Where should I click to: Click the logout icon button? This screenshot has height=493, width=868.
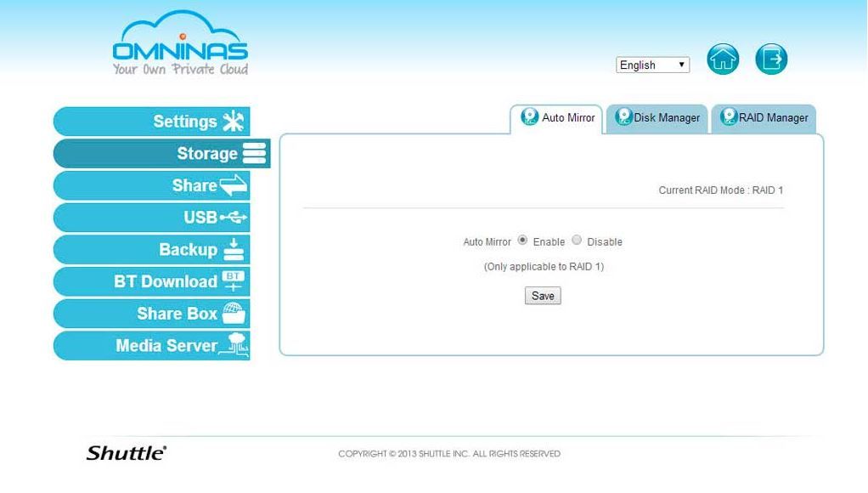click(x=771, y=59)
